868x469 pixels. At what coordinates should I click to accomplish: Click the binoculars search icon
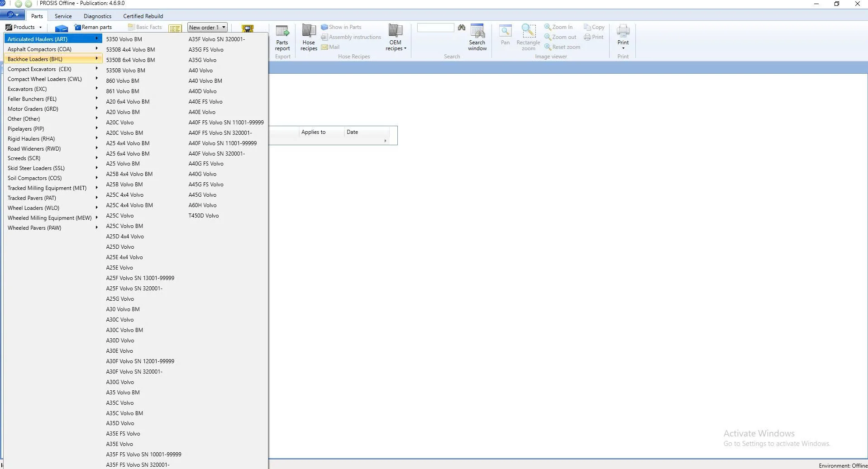[x=462, y=28]
